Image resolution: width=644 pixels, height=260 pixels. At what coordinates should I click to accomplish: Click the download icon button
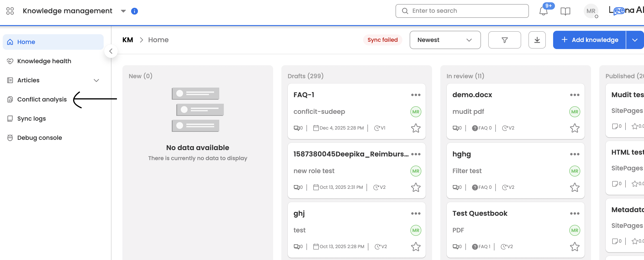tap(537, 40)
